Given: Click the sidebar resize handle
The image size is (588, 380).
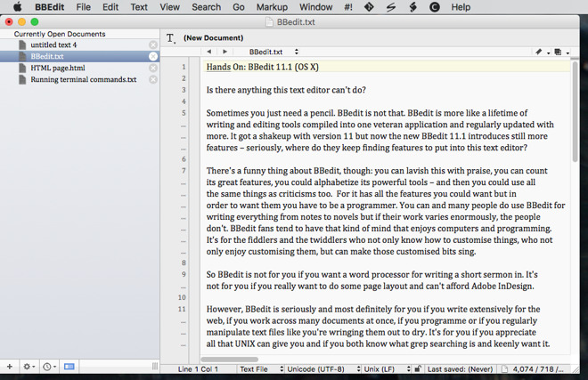Looking at the screenshot, I should [x=155, y=367].
